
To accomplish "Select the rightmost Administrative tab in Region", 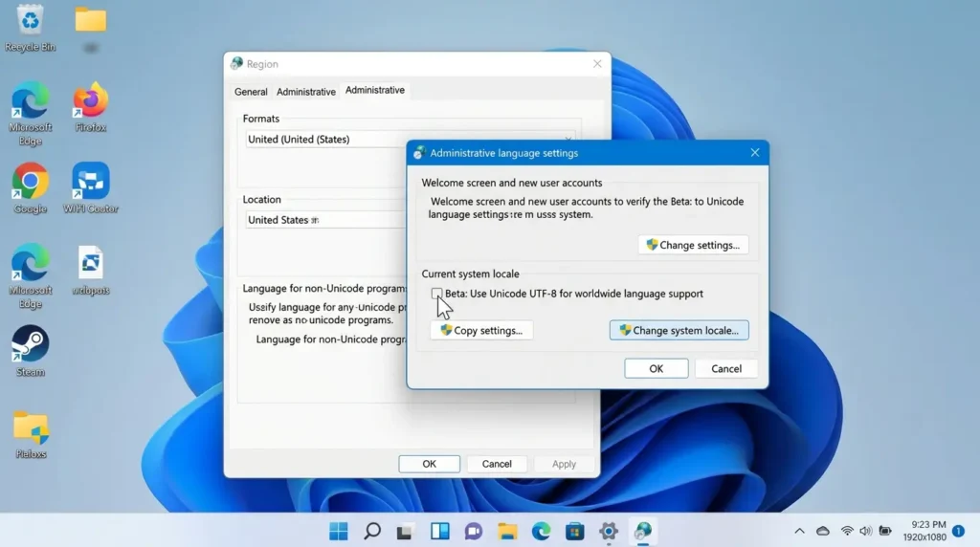I will 375,90.
